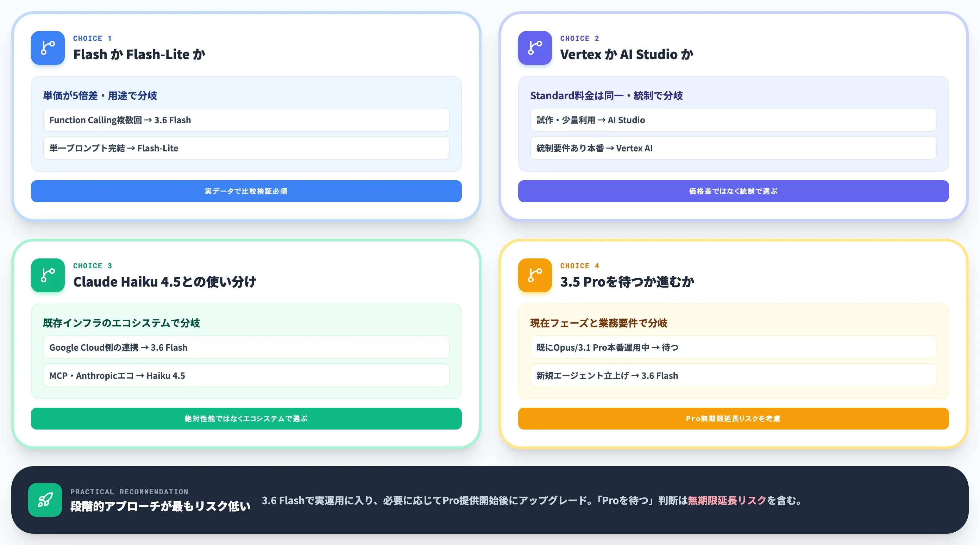Click the CHOICE 3 label
Image resolution: width=980 pixels, height=545 pixels.
coord(93,266)
